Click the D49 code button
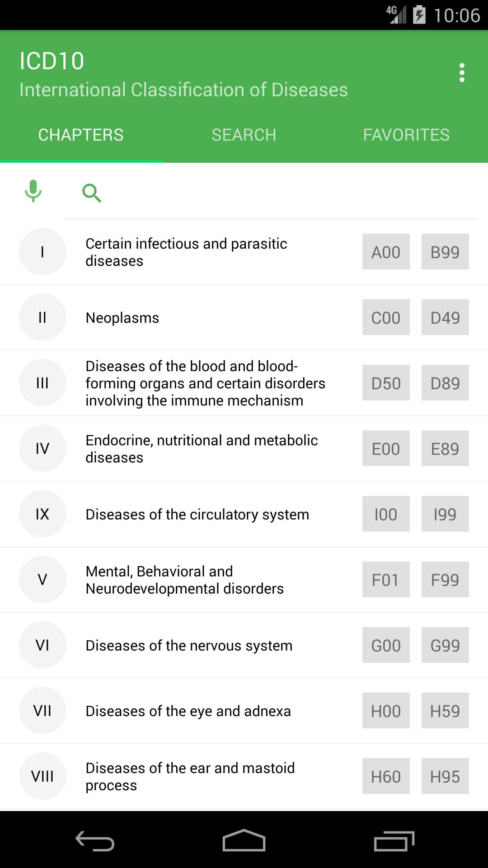Screen dimensions: 488x868 pos(445,317)
